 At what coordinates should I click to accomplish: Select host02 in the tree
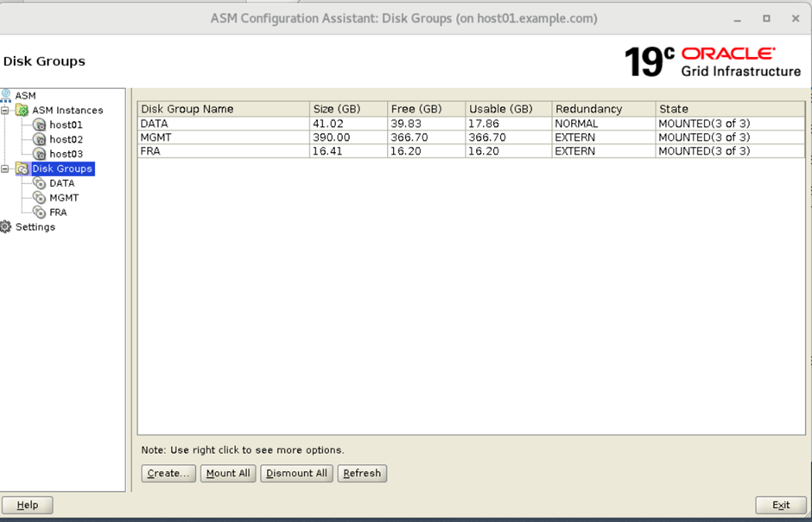click(66, 139)
